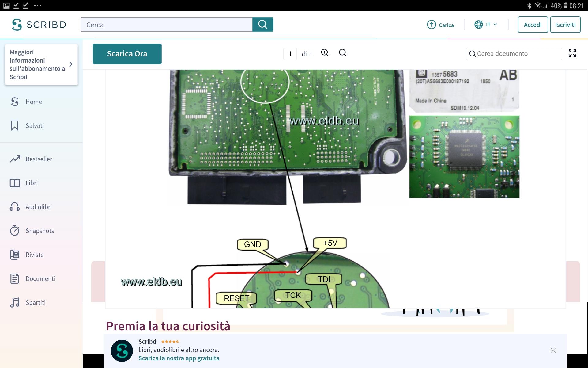Click the Accedi button
This screenshot has height=368, width=588.
[533, 25]
